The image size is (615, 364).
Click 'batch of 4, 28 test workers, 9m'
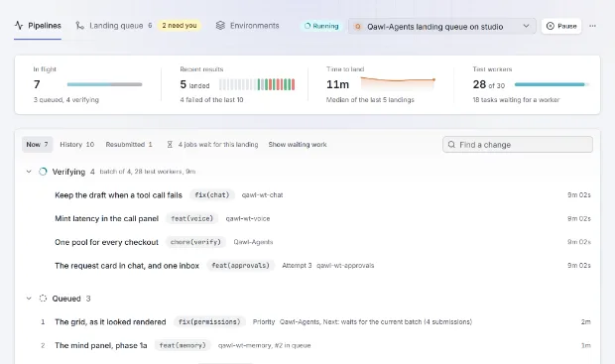[148, 172]
